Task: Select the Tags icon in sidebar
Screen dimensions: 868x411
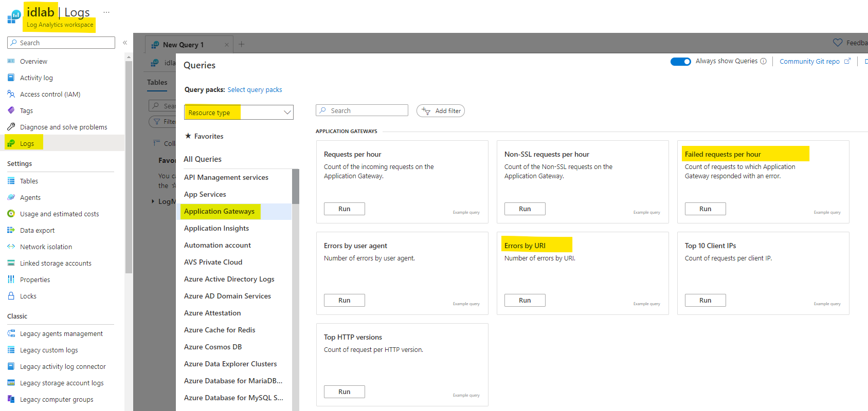Action: pos(11,110)
